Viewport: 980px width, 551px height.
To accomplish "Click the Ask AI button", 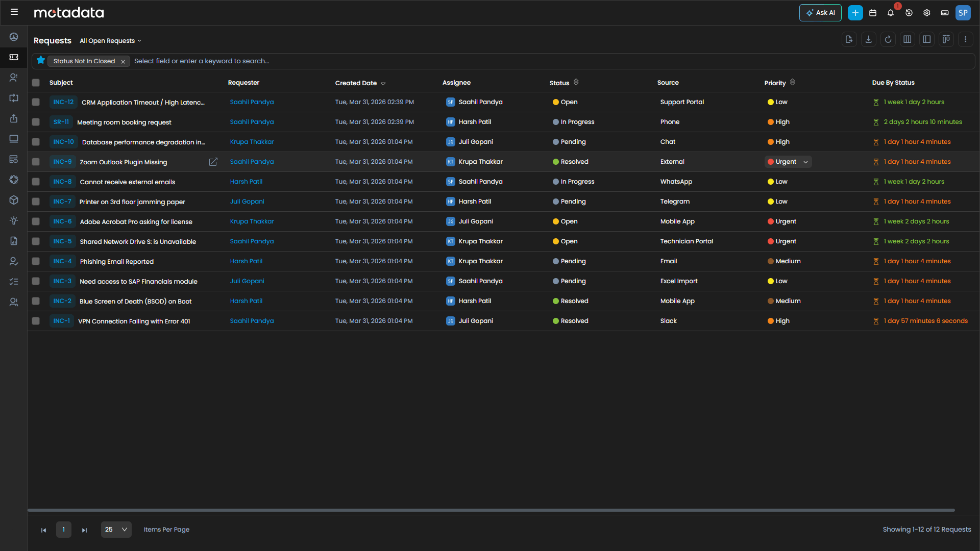I will coord(820,13).
